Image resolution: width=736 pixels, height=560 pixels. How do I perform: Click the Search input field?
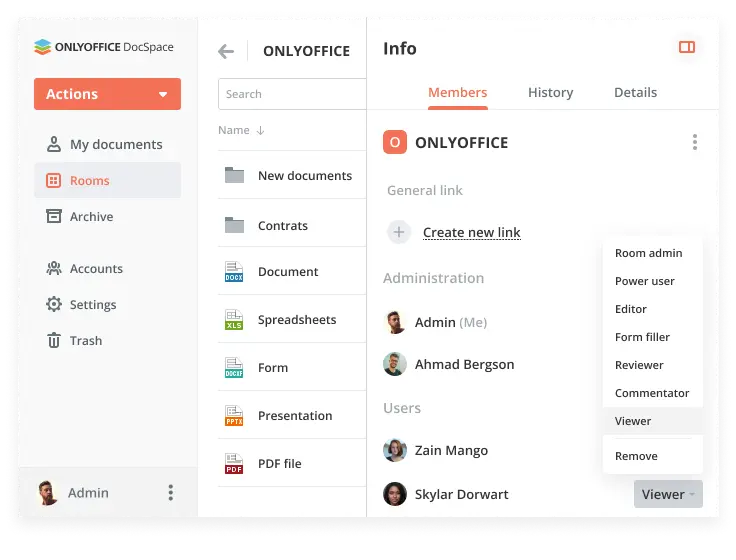pyautogui.click(x=292, y=94)
